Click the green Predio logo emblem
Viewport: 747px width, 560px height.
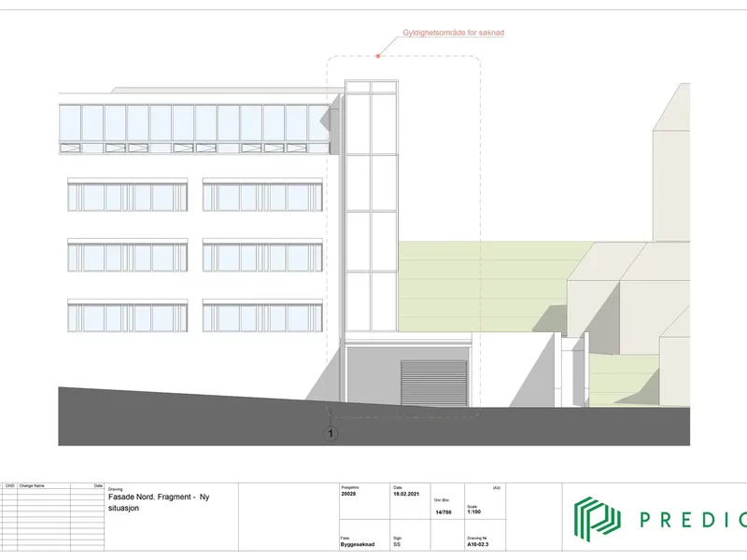coord(597,519)
